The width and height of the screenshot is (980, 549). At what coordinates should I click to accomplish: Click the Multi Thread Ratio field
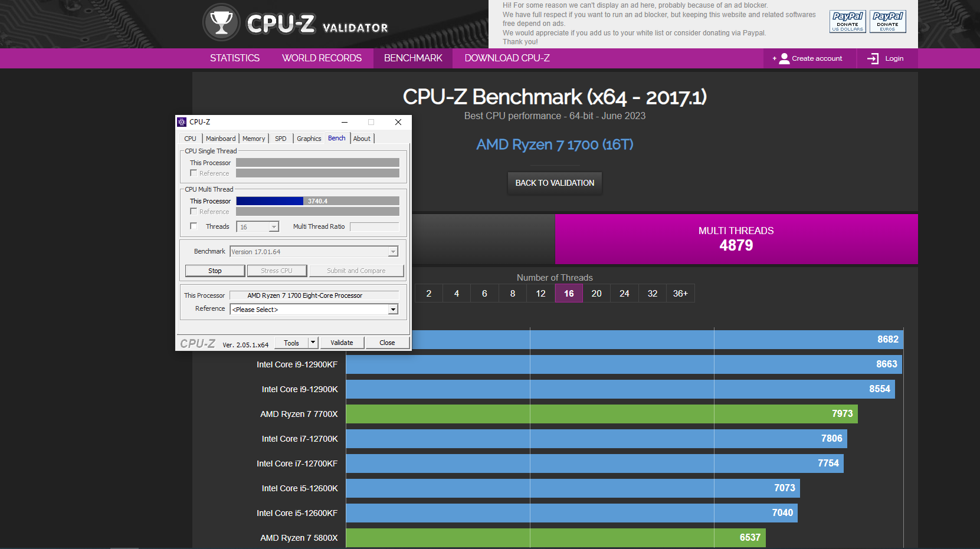[x=375, y=226]
